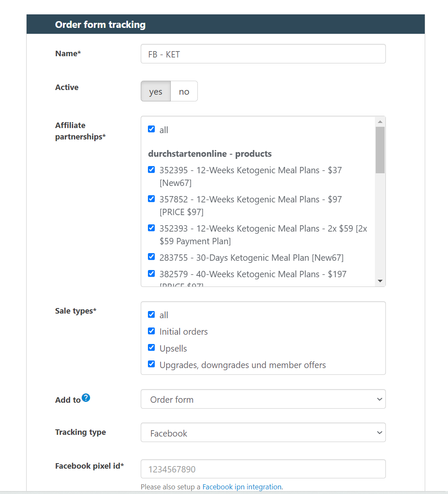The image size is (448, 494).
Task: Uncheck 283755 30-Days Ketogenic Meal Plan
Action: tap(151, 257)
